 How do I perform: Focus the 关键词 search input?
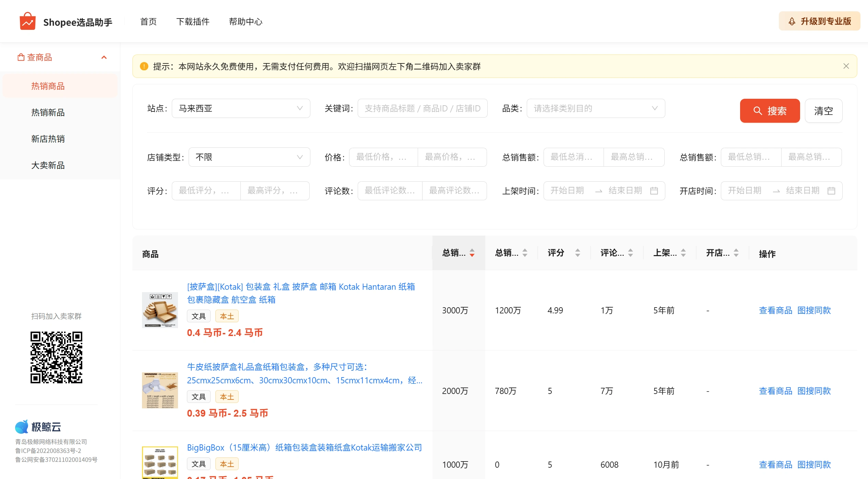pyautogui.click(x=422, y=108)
